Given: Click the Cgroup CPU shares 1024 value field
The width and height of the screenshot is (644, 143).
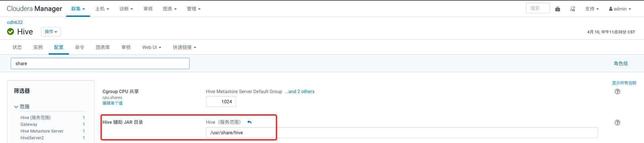Looking at the screenshot, I should coord(221,102).
